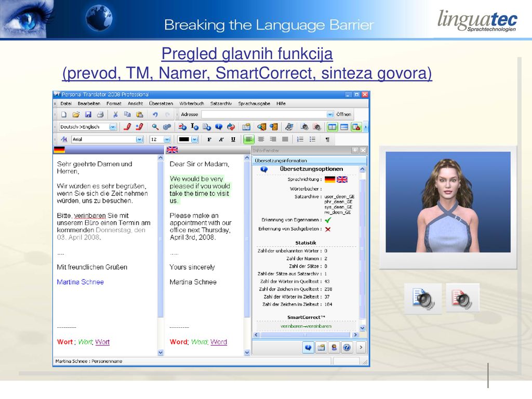The height and width of the screenshot is (399, 532).
Task: Toggle the side-by-side window layout
Action: point(332,127)
